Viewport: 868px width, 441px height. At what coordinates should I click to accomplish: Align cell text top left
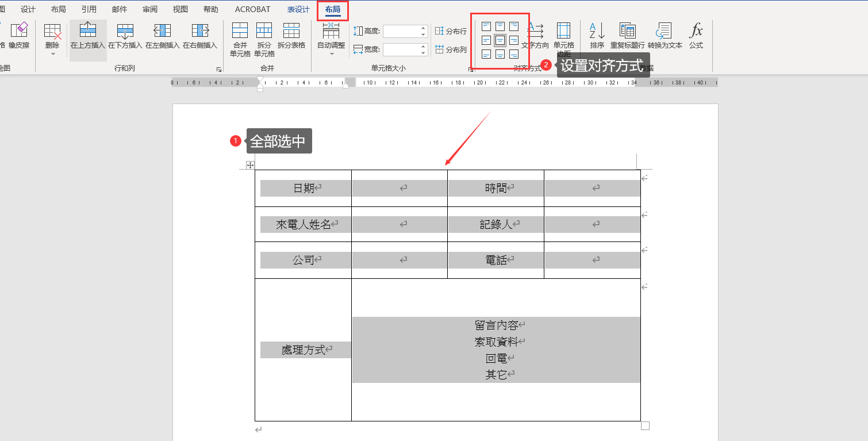point(486,26)
